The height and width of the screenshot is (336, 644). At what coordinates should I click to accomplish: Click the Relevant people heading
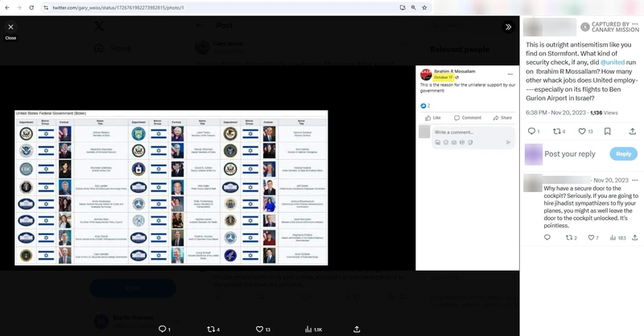tap(460, 49)
